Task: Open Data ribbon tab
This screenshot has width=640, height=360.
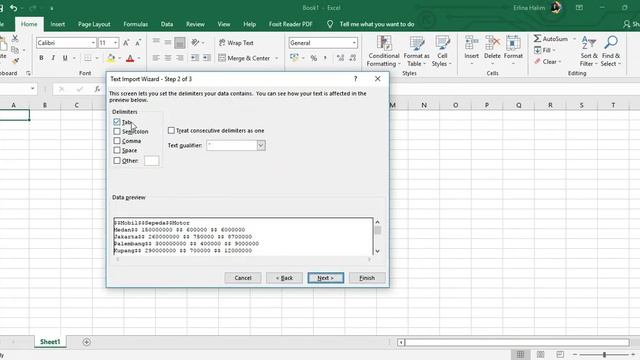Action: [167, 24]
